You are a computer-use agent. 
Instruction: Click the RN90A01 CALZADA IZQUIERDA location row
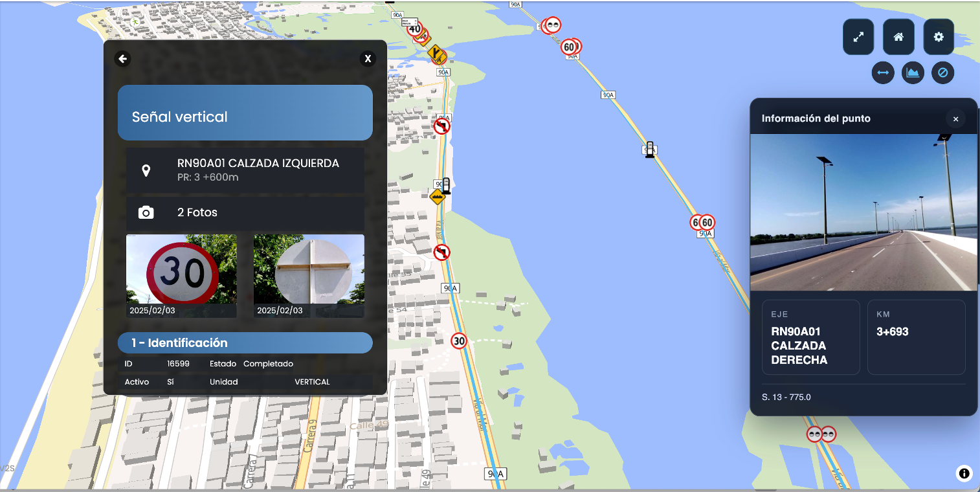click(x=245, y=170)
